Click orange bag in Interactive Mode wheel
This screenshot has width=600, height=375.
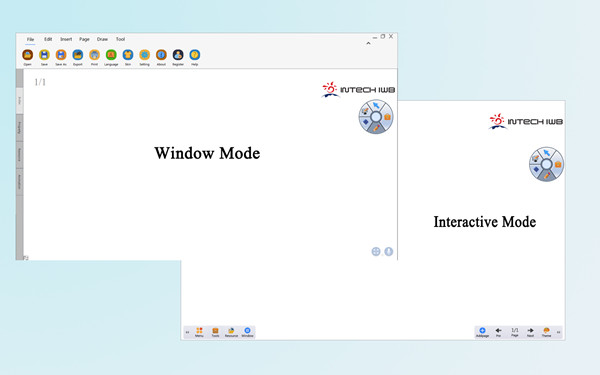[558, 164]
